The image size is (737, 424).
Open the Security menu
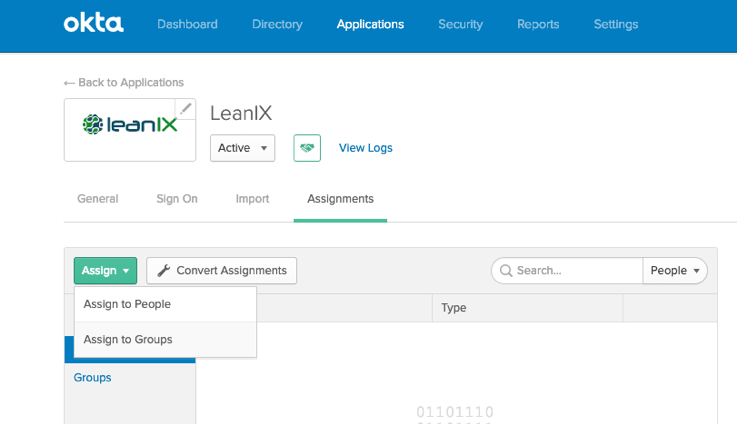click(x=461, y=24)
